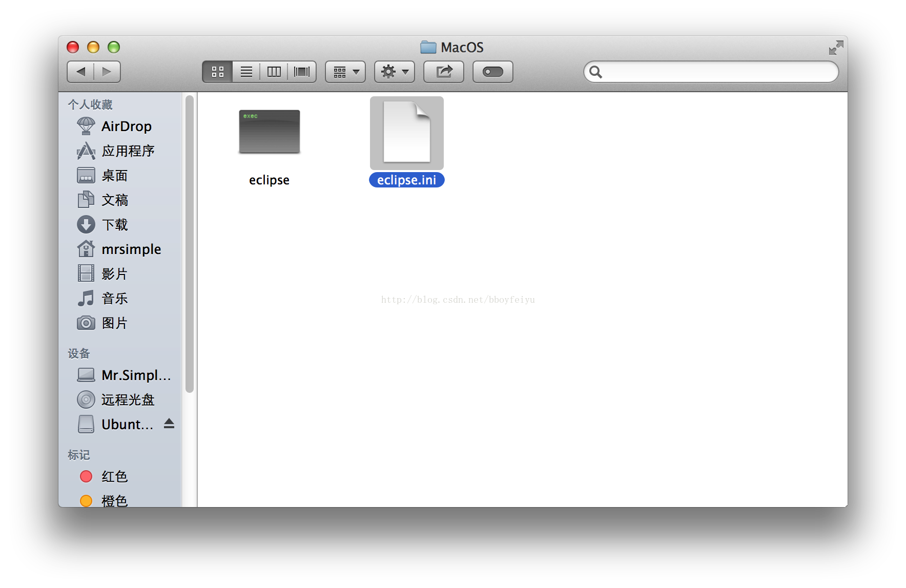906x588 pixels.
Task: Click the eclipse file name label
Action: click(269, 180)
